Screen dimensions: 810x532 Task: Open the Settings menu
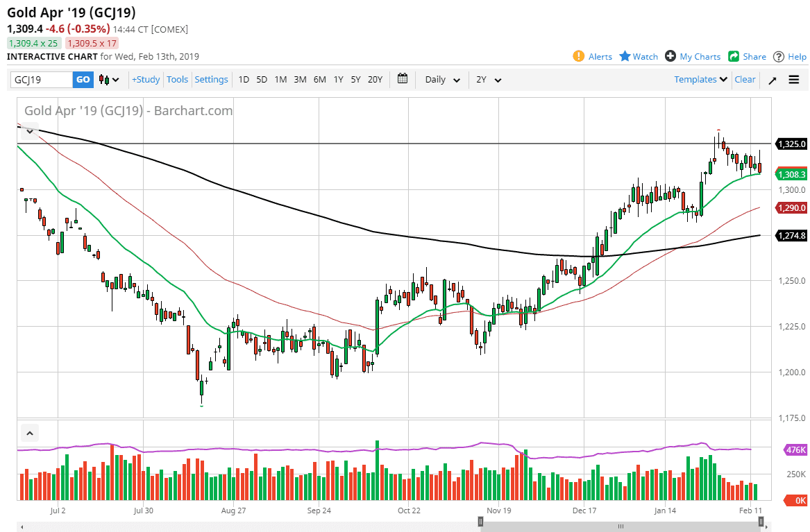coord(211,80)
